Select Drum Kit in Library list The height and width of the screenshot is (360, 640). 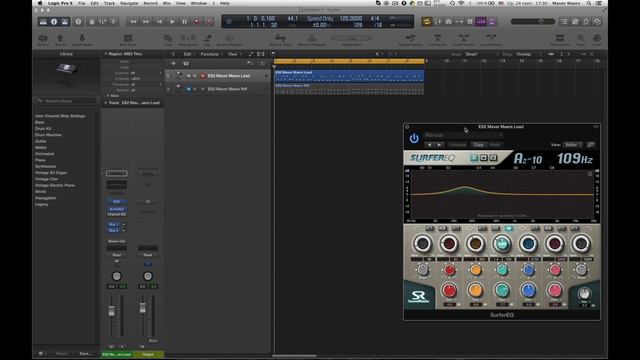43,129
